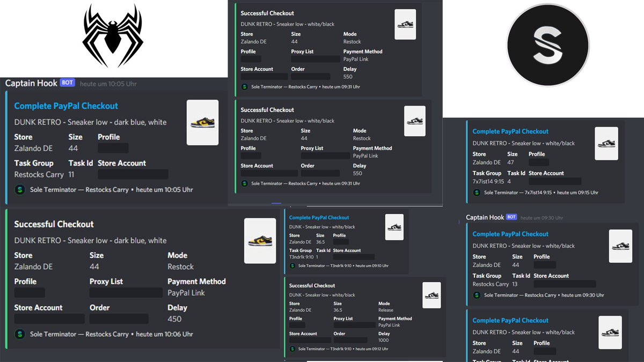The height and width of the screenshot is (362, 644).
Task: Click description DUNK RETRO - Sneaker low - white/black in size 47 embed
Action: tap(524, 143)
